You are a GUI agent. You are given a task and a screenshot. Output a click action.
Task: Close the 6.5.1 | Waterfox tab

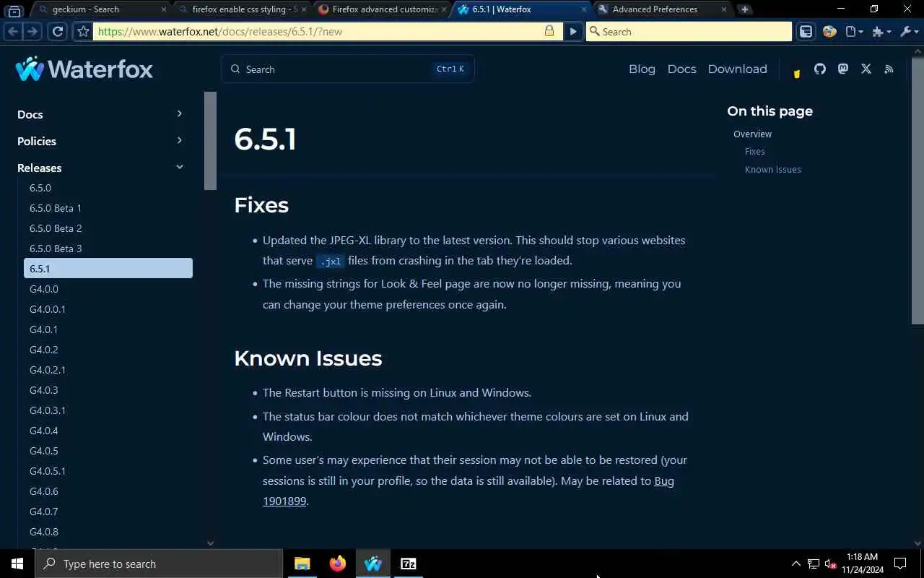pos(584,9)
